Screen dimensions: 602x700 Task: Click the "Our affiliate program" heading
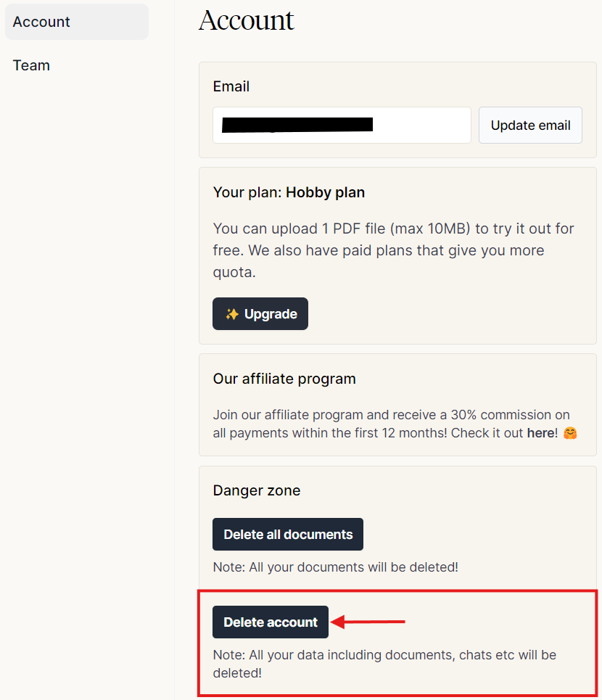284,379
